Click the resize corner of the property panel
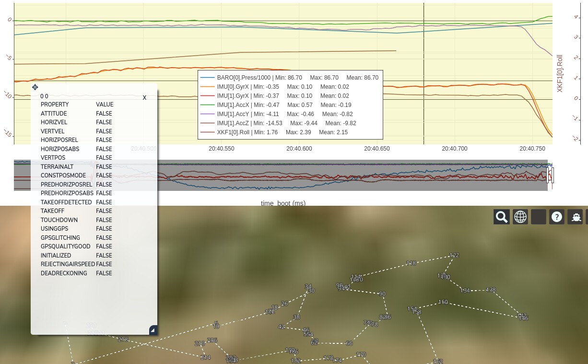588x364 pixels. point(153,330)
